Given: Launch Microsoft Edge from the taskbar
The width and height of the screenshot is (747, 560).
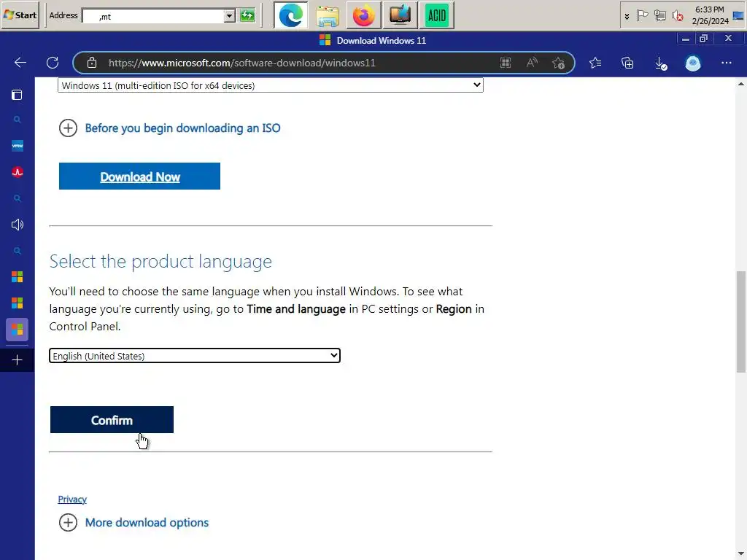Looking at the screenshot, I should click(290, 16).
